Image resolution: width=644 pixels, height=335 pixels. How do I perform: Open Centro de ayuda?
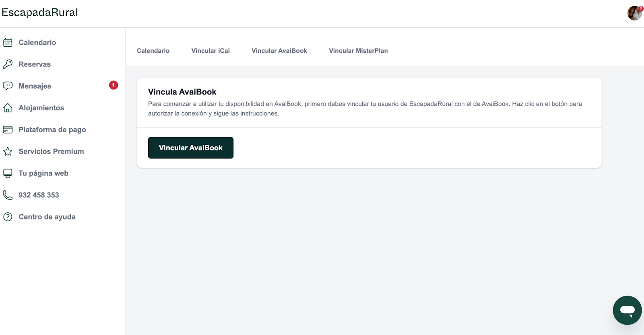click(x=47, y=217)
